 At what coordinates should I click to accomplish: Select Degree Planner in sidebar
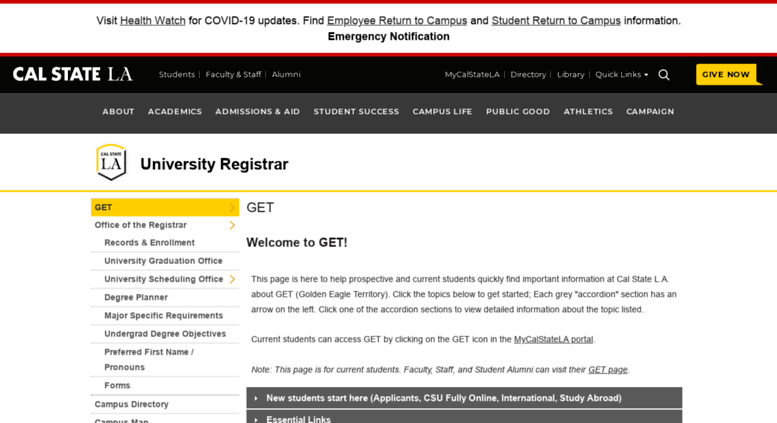point(136,297)
